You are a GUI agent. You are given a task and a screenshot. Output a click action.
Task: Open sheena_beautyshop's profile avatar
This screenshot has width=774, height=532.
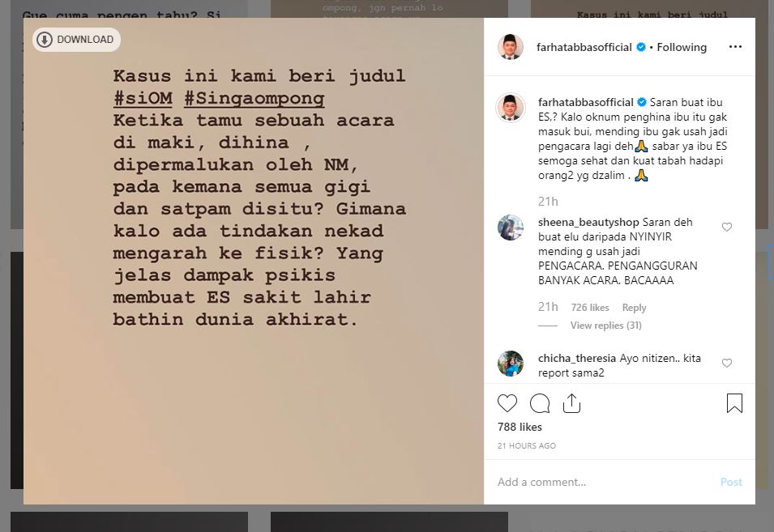pyautogui.click(x=511, y=228)
